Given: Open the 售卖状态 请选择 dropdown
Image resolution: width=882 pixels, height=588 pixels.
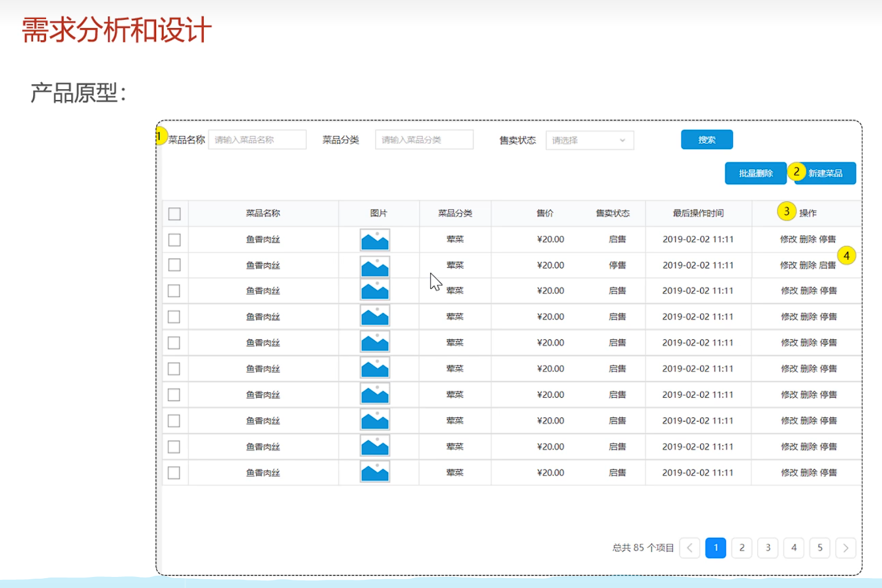Looking at the screenshot, I should [590, 140].
